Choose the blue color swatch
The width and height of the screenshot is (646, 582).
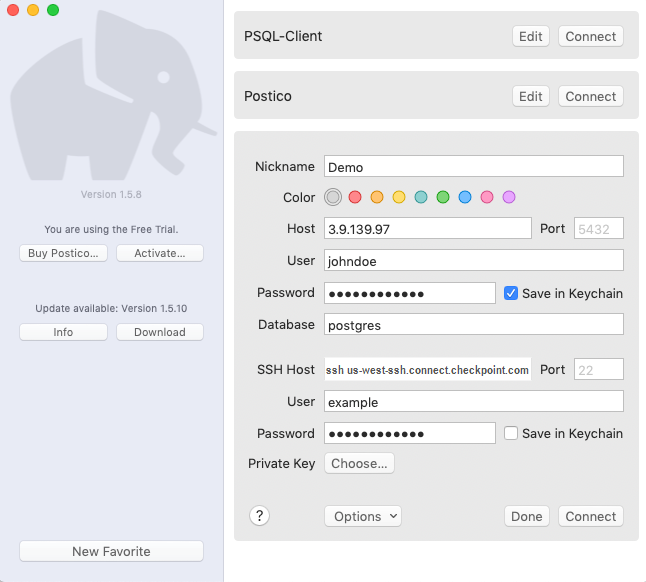point(465,197)
